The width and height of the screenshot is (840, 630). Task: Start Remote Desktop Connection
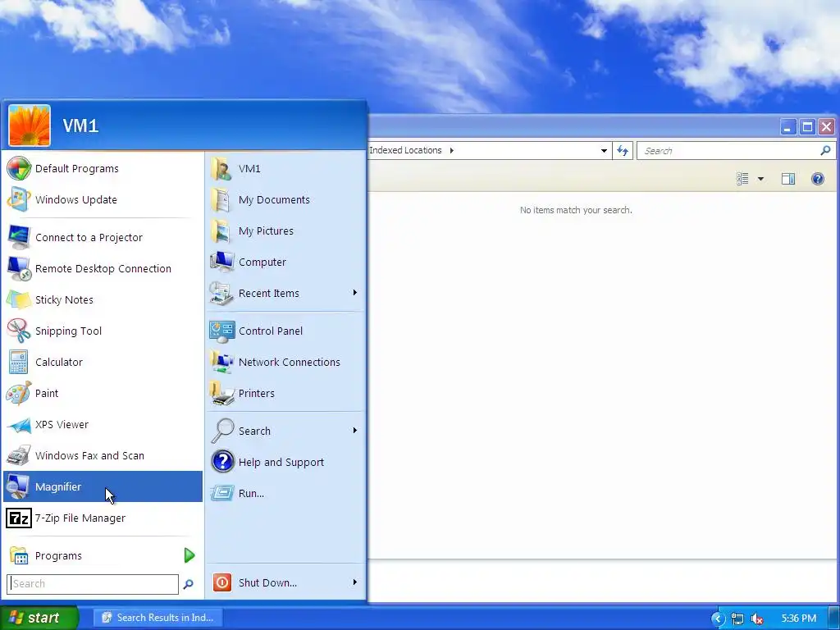(x=103, y=268)
